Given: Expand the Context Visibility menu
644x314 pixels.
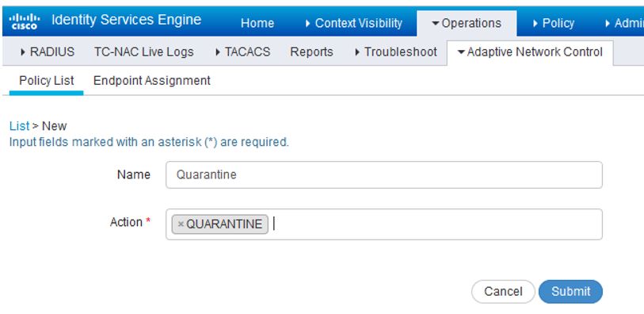Looking at the screenshot, I should tap(353, 23).
